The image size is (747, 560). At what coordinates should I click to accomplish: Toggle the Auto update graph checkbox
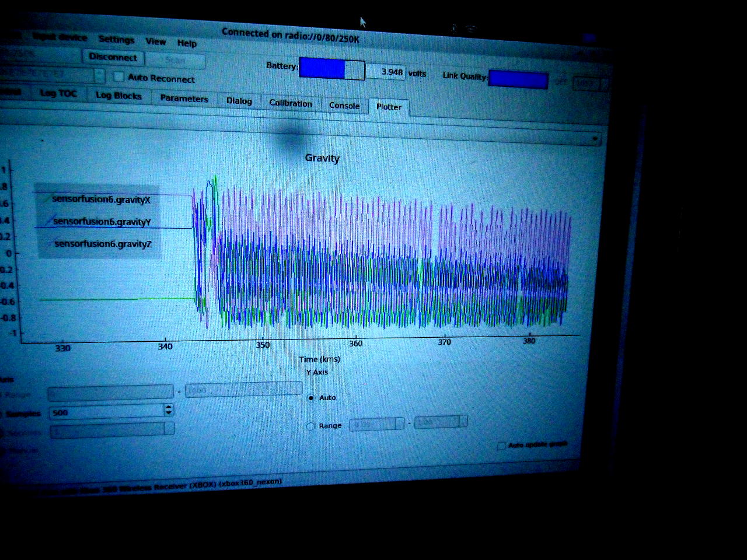[x=501, y=446]
